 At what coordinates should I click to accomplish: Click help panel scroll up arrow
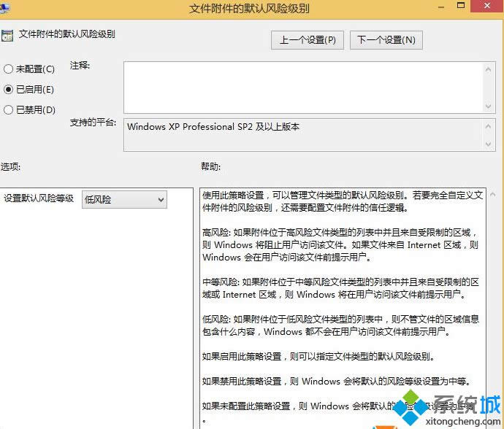(x=493, y=194)
